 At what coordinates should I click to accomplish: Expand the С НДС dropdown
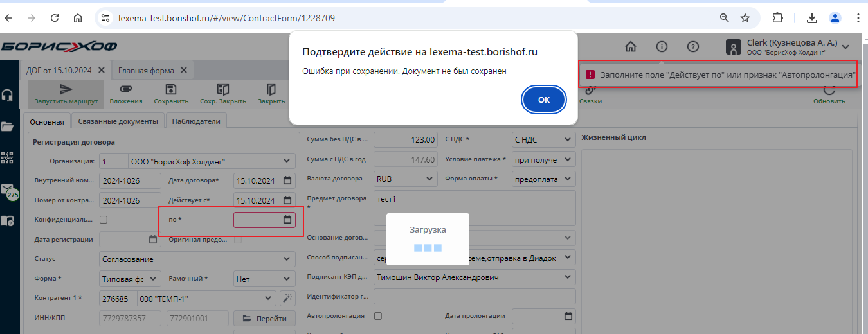tap(568, 139)
